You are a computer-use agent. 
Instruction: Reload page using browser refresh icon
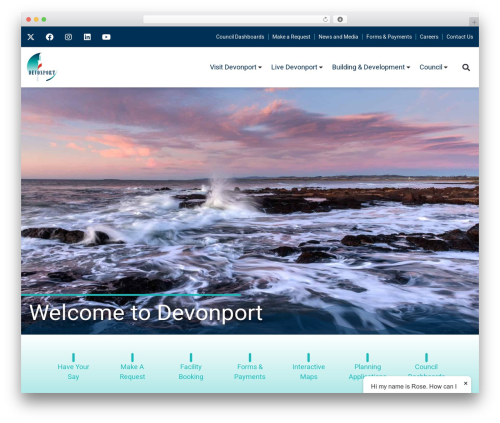(325, 20)
